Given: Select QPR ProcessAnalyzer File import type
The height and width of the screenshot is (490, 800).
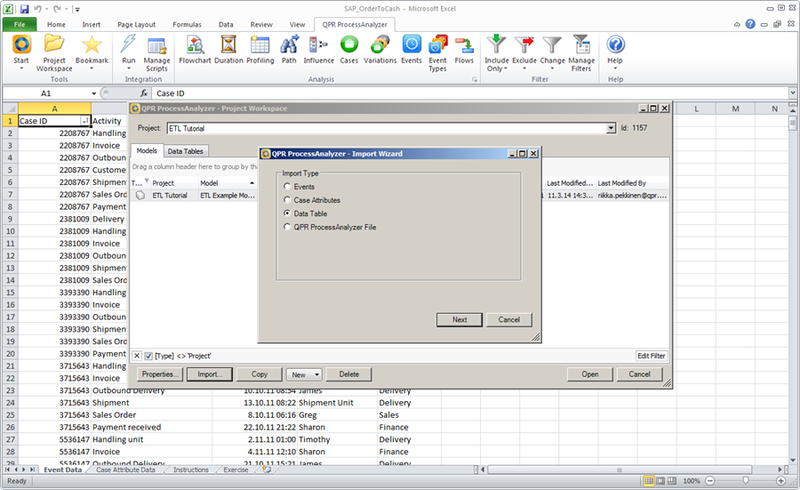Looking at the screenshot, I should pyautogui.click(x=287, y=227).
